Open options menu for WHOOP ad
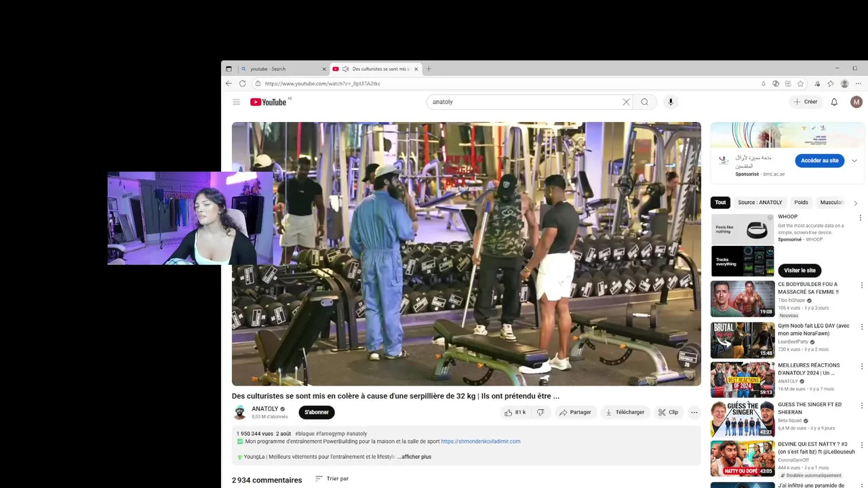 [860, 218]
